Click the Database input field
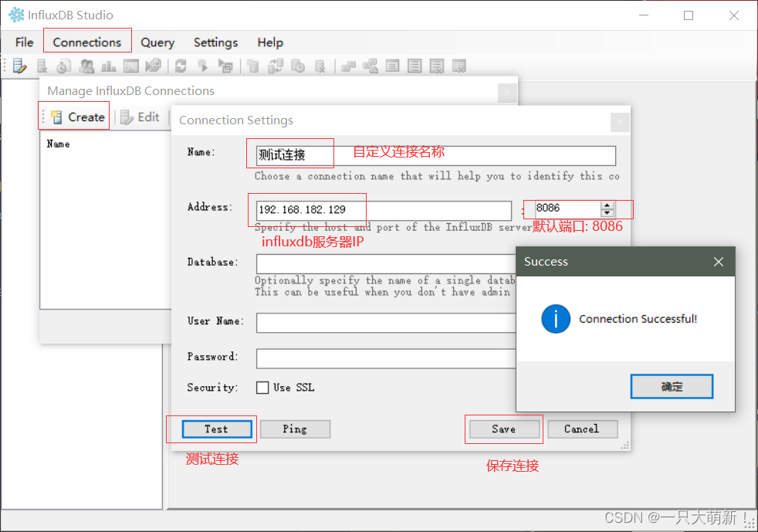This screenshot has height=532, width=758. [x=386, y=264]
